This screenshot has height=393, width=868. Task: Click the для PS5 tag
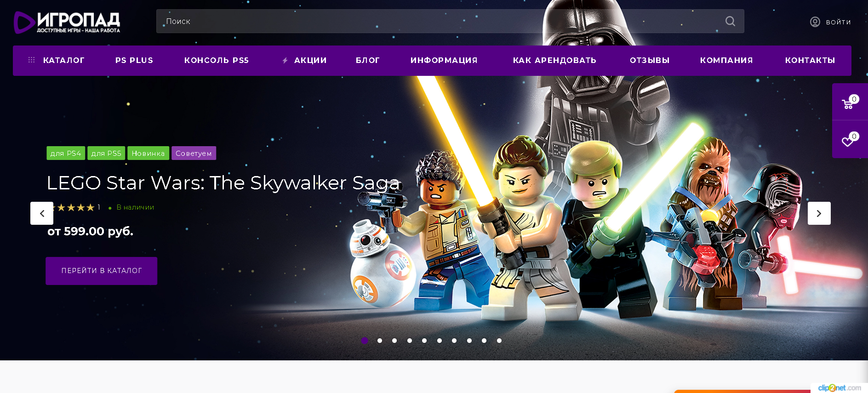(106, 153)
